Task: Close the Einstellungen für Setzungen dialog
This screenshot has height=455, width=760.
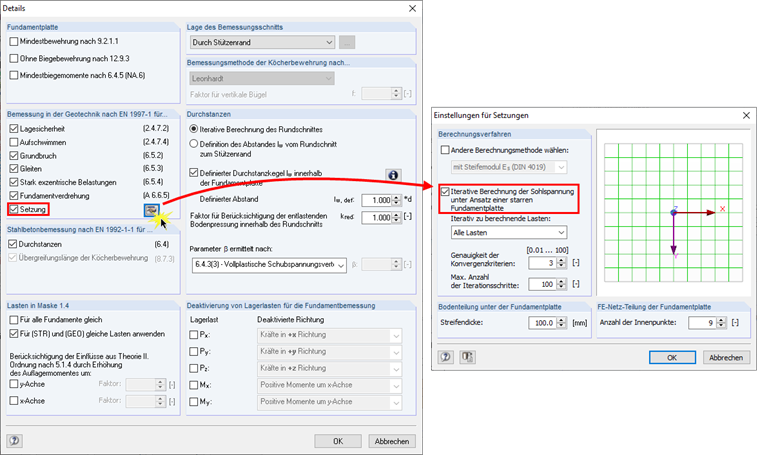Action: [746, 115]
